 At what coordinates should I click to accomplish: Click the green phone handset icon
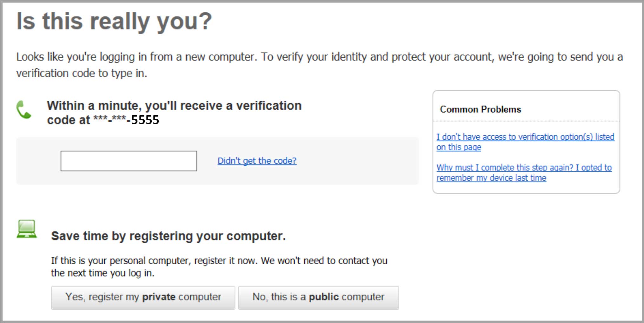(x=23, y=110)
